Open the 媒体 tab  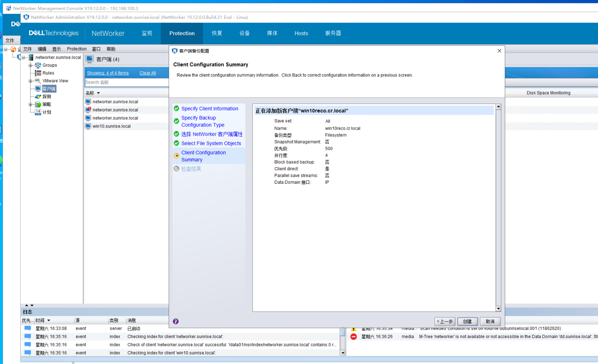tap(272, 33)
